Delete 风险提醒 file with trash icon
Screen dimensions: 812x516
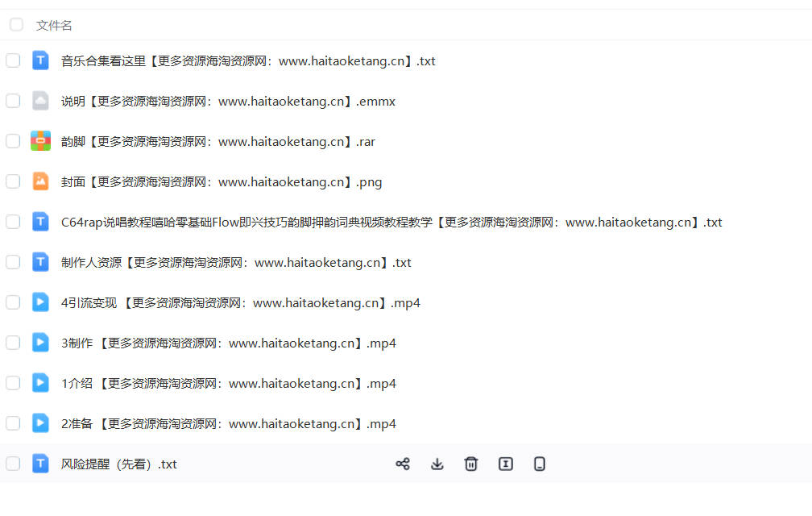470,464
